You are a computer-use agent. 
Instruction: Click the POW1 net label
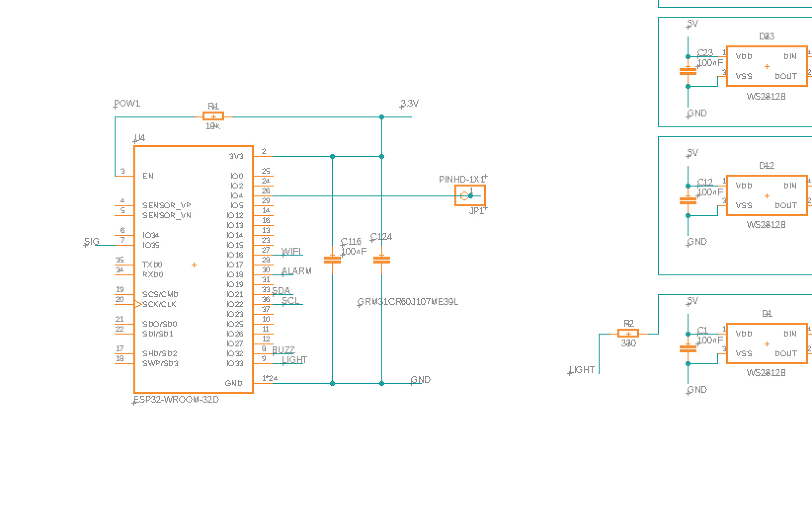[x=127, y=104]
